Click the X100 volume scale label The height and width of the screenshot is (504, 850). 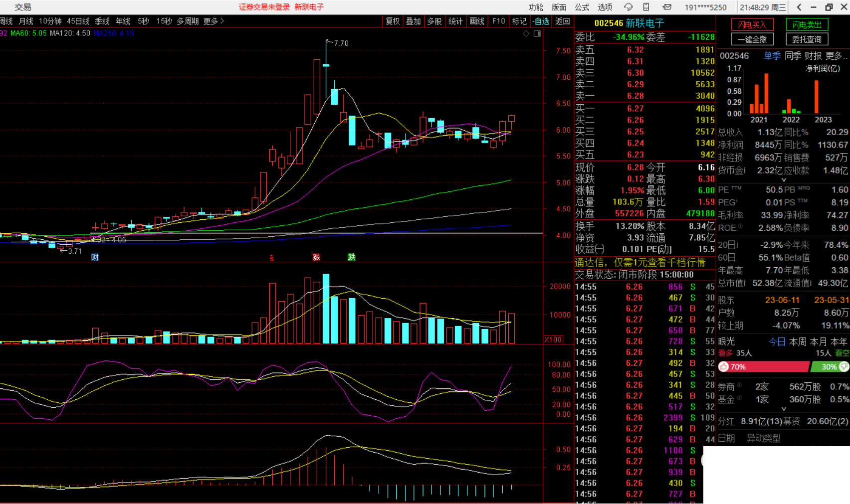coord(553,339)
